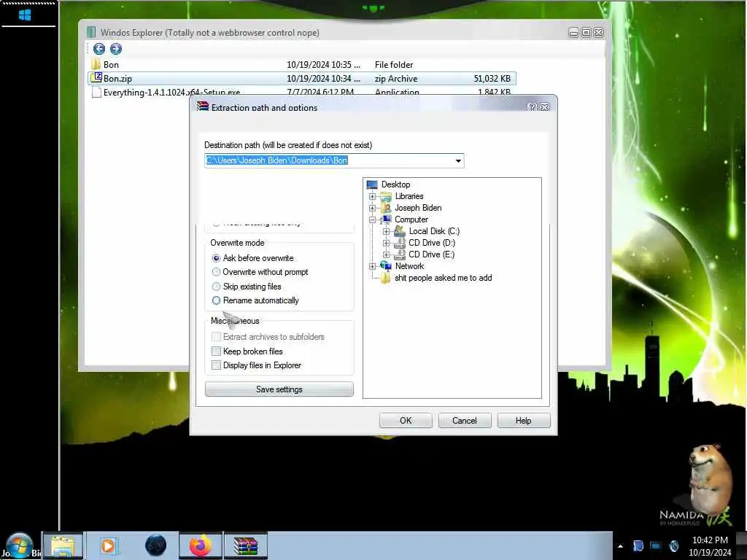Cancel the extraction dialog

coord(465,421)
